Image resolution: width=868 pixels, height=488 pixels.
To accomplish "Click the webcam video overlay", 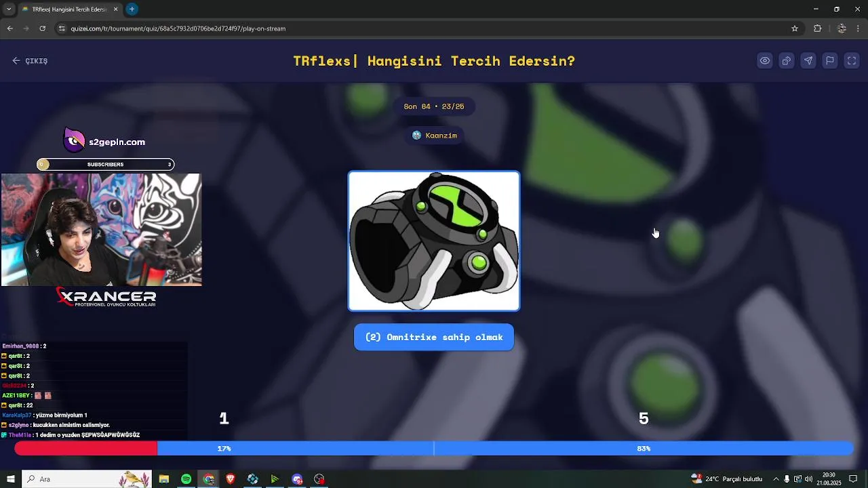I will pyautogui.click(x=101, y=230).
